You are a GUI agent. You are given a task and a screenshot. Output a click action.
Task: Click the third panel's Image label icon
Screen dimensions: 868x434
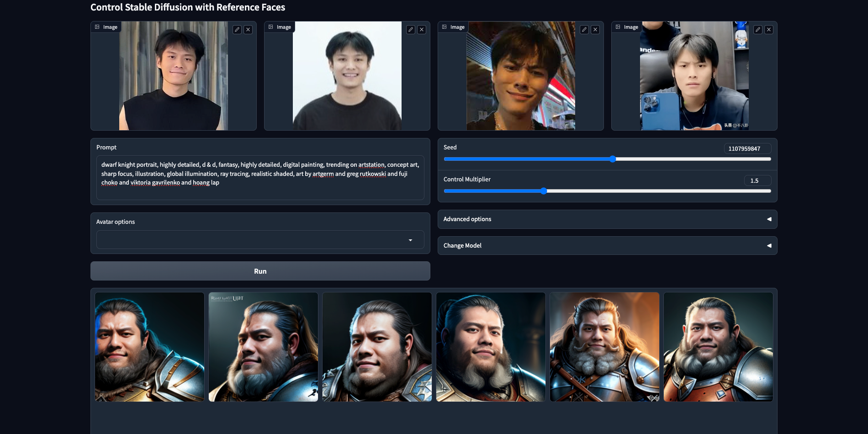coord(445,27)
